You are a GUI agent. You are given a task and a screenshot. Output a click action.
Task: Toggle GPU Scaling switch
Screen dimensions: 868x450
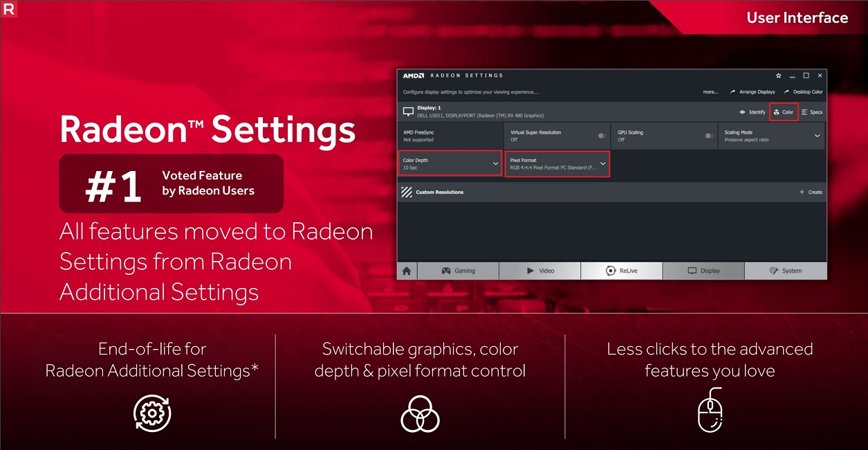click(x=710, y=136)
